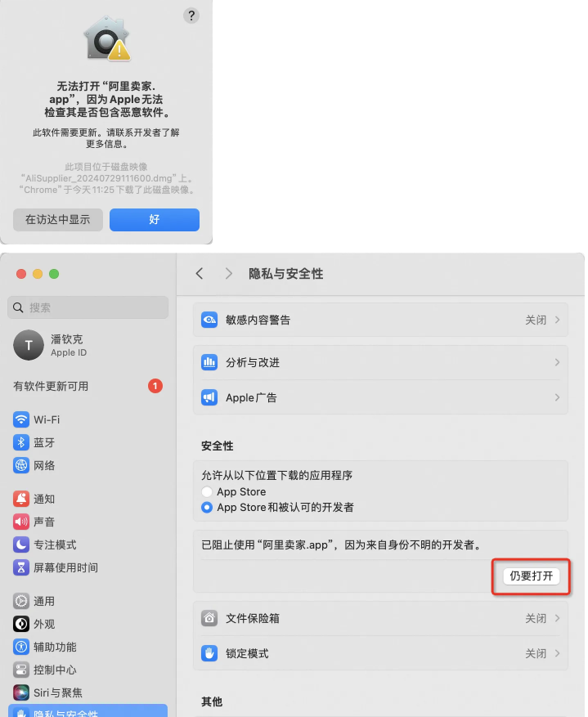Click 在访达中显示 button
The height and width of the screenshot is (717, 588).
[x=58, y=219]
